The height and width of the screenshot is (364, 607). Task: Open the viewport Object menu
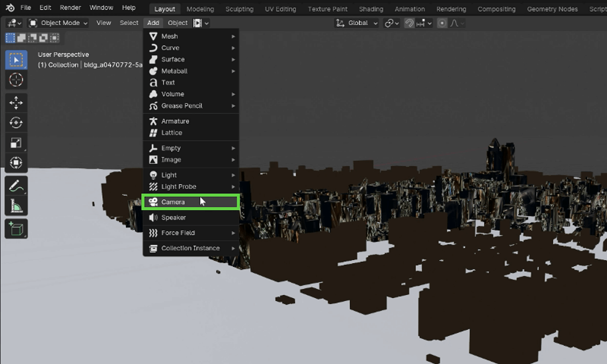pyautogui.click(x=178, y=23)
